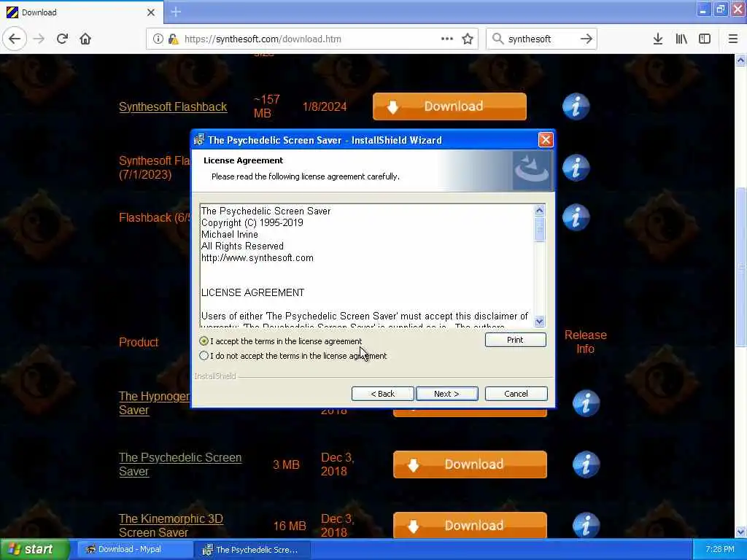Close the Download browser tab

coord(151,12)
